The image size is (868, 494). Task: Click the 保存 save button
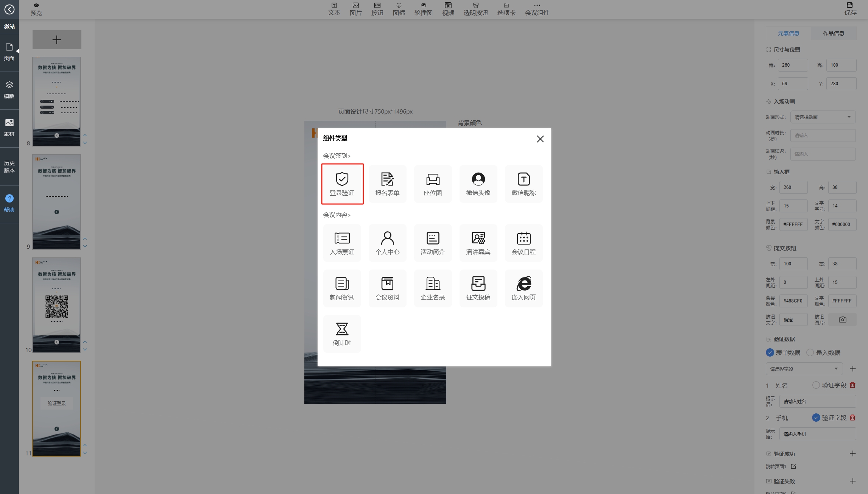(850, 9)
